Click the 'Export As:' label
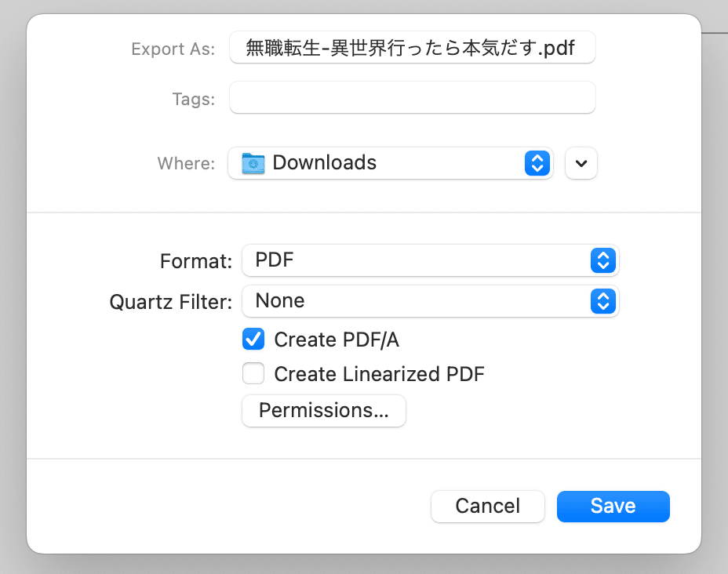 [173, 49]
